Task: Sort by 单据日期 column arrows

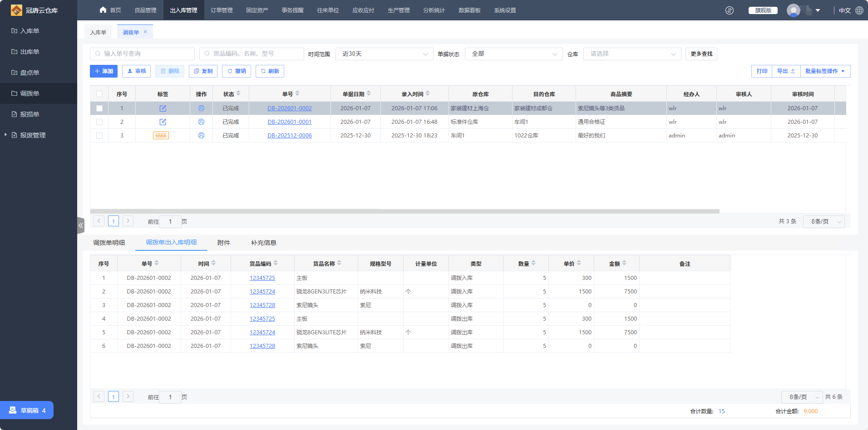Action: (369, 93)
